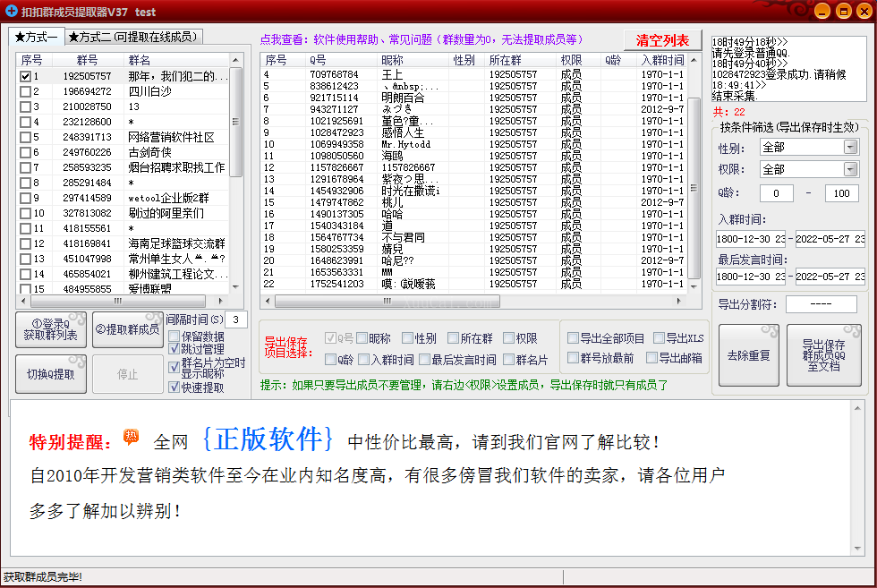
Task: Minimize the window with the orange button
Action: click(822, 12)
